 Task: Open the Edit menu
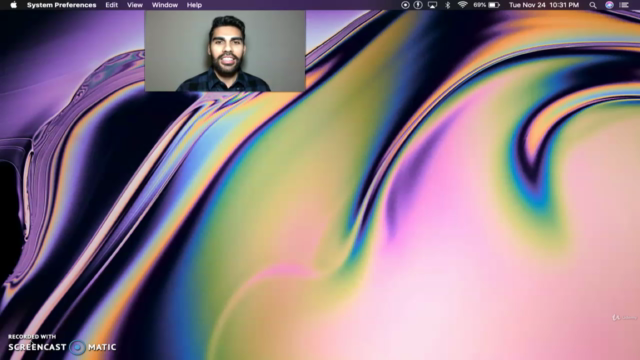click(x=111, y=5)
